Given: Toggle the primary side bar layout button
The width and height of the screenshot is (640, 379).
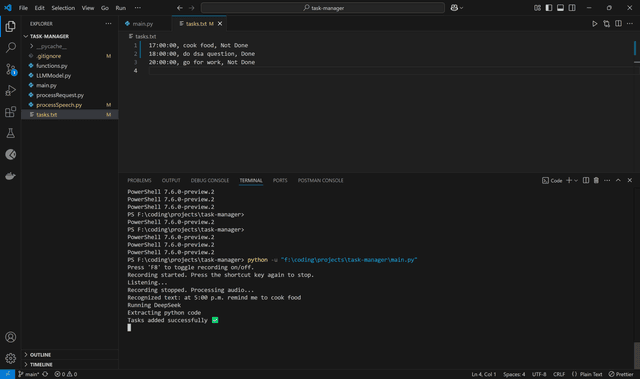Looking at the screenshot, I should tap(549, 8).
